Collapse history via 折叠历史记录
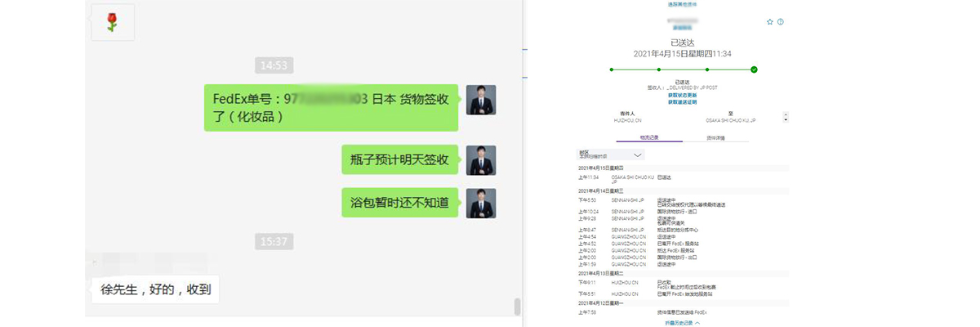 tap(682, 323)
